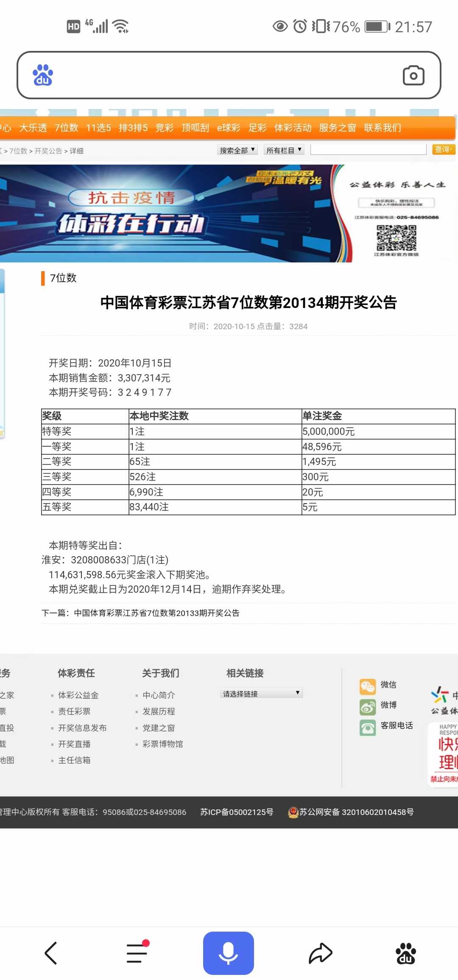Tap the Weibo 微博 icon
This screenshot has height=980, width=458.
[368, 707]
